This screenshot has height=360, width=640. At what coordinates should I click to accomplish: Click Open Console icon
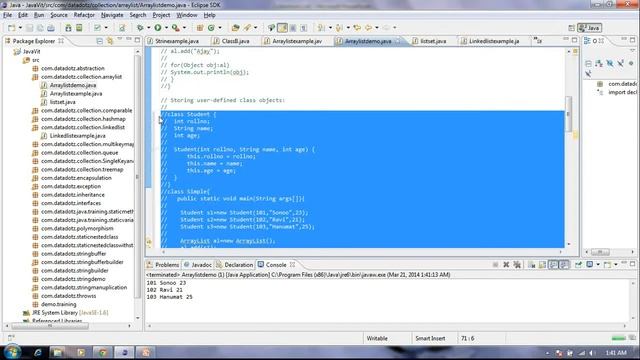[x=607, y=264]
